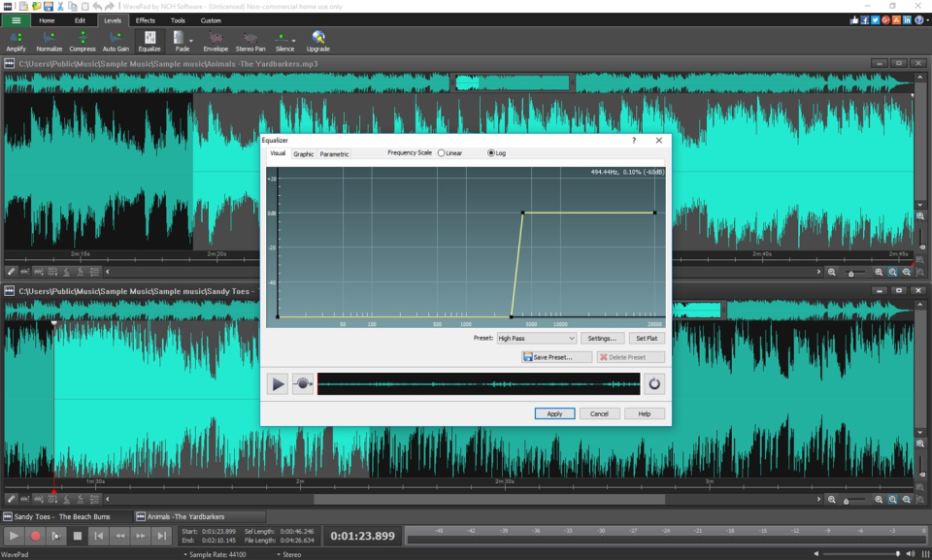Click the Help button in Equalizer
The image size is (932, 560).
pos(645,413)
